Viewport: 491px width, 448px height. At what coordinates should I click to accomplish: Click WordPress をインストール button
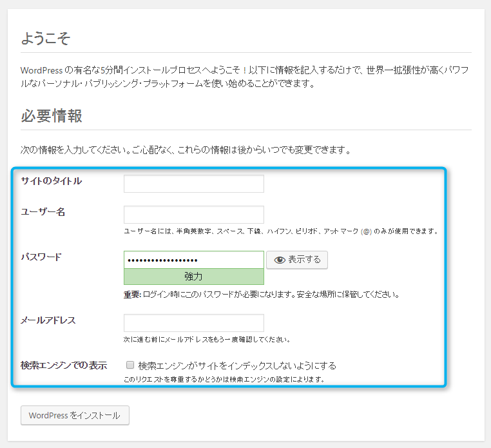pyautogui.click(x=75, y=415)
